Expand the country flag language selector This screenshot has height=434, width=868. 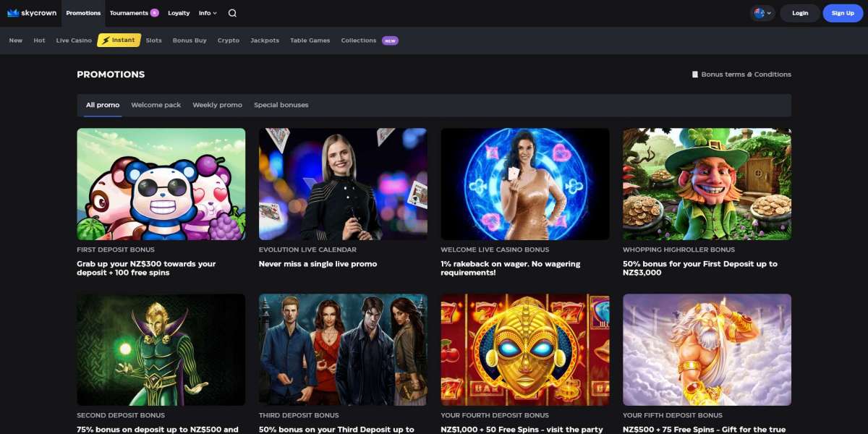click(762, 13)
